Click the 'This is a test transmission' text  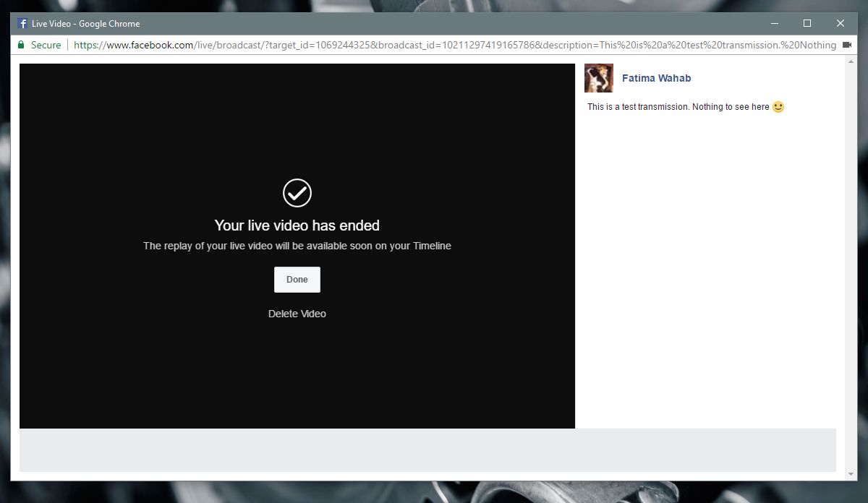678,107
